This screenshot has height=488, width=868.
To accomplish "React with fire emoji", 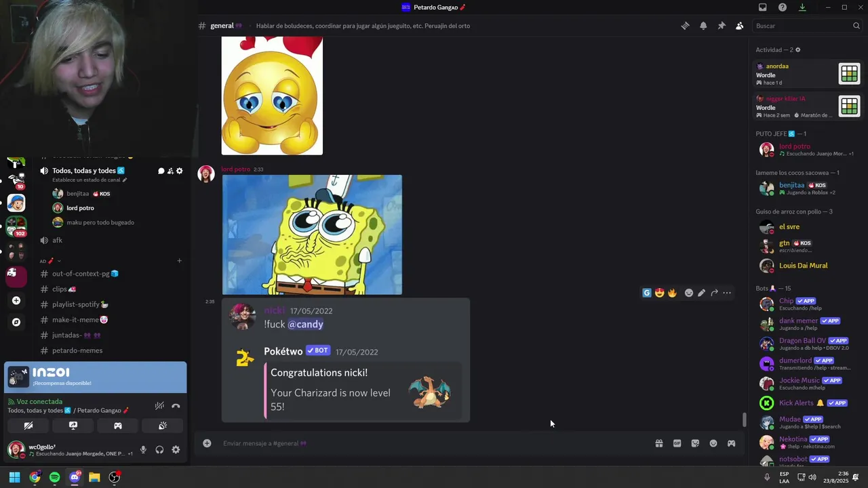I will (x=672, y=293).
